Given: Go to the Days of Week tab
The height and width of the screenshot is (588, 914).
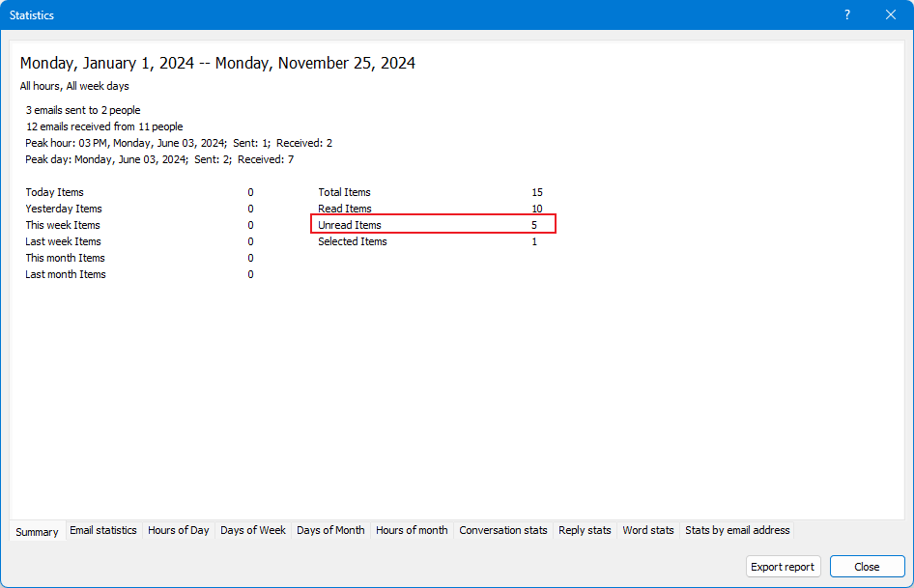Looking at the screenshot, I should (x=253, y=530).
